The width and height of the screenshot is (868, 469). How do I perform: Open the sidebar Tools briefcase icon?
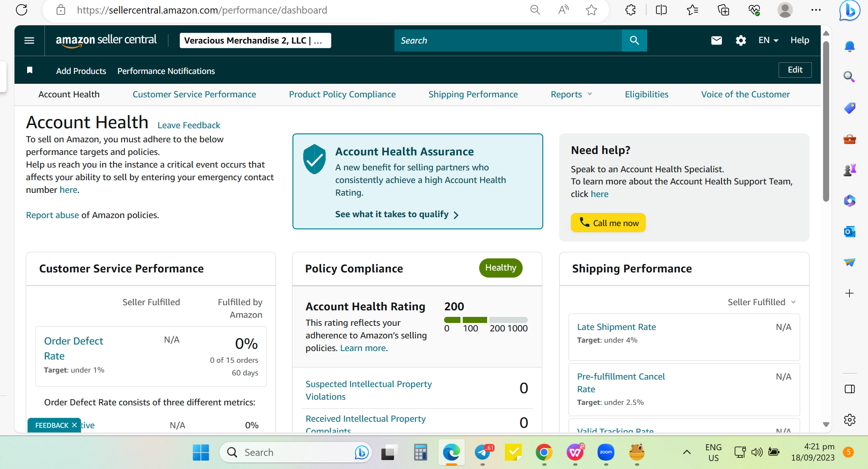[850, 139]
